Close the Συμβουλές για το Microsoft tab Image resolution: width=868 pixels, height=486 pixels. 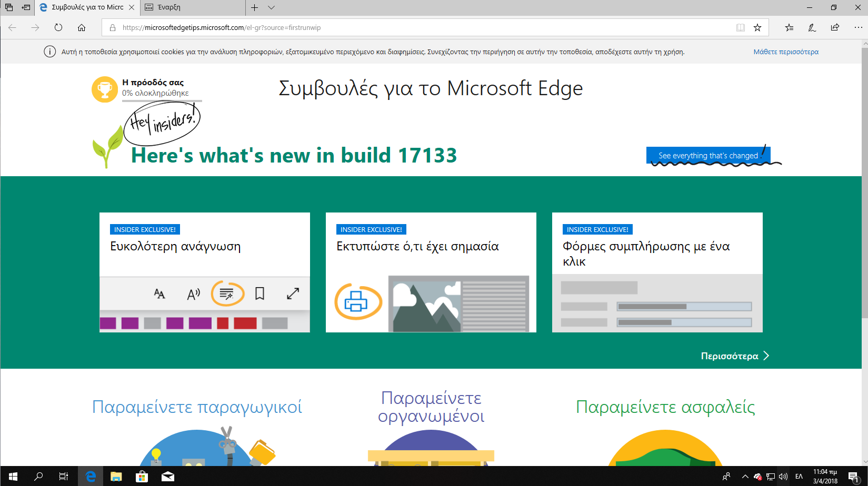pyautogui.click(x=132, y=7)
